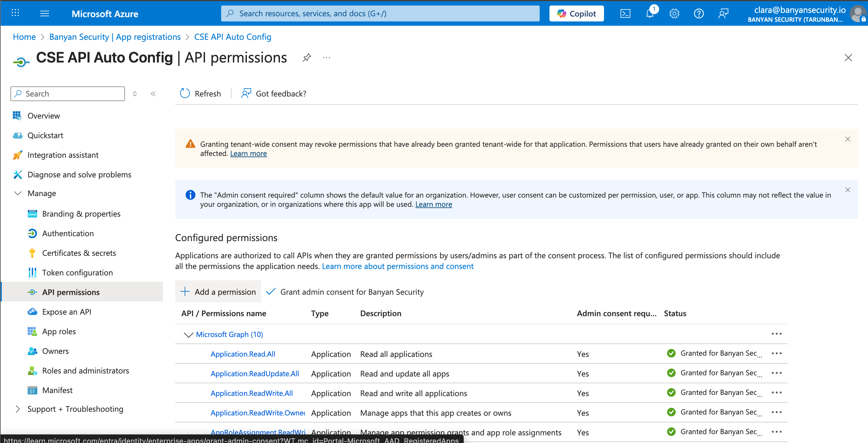Dismiss the orange tenant-wide consent warning
The width and height of the screenshot is (868, 443).
(x=847, y=139)
